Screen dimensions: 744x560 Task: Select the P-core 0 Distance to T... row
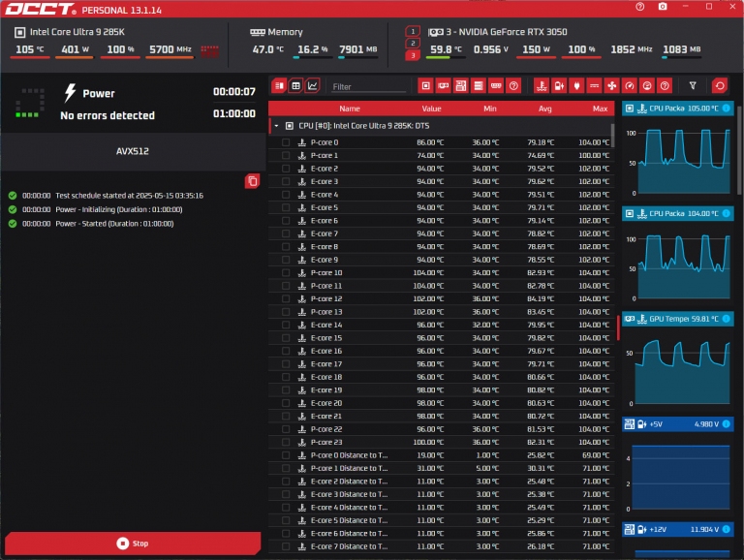(442, 455)
